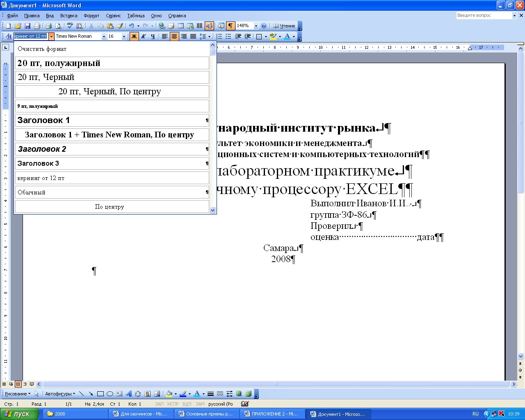Apply font color A on Formatting toolbar
This screenshot has height=420, width=525.
(287, 37)
